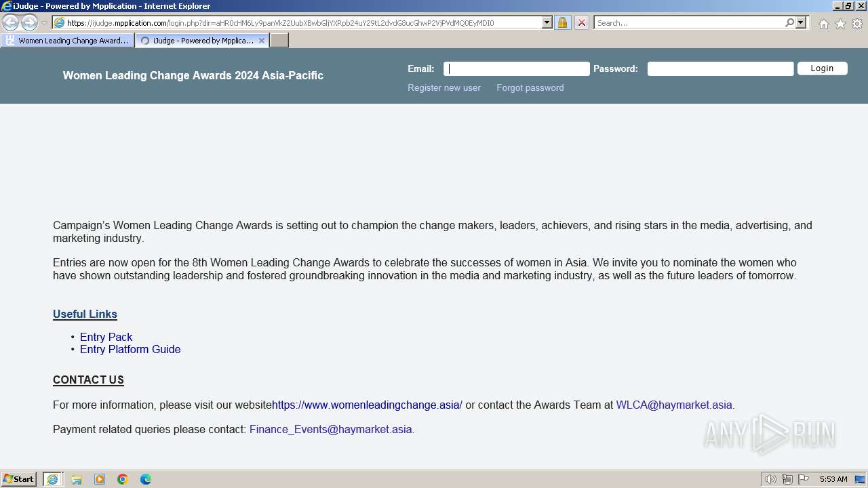Click the Show desktop tray icon
This screenshot has width=868, height=488.
point(860,479)
